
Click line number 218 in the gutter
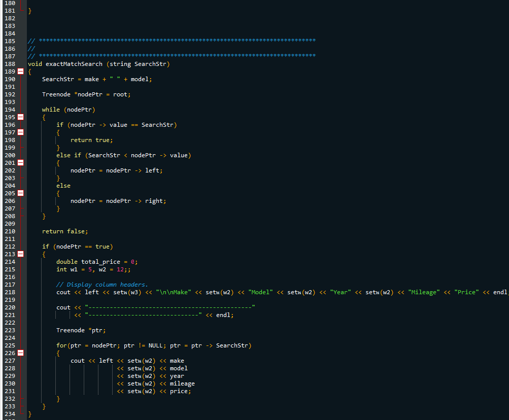[10, 293]
